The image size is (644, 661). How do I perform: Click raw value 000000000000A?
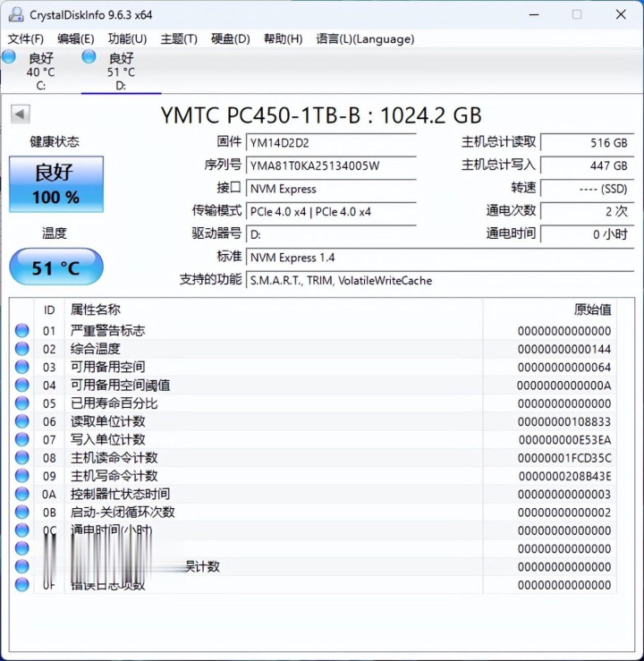[563, 386]
